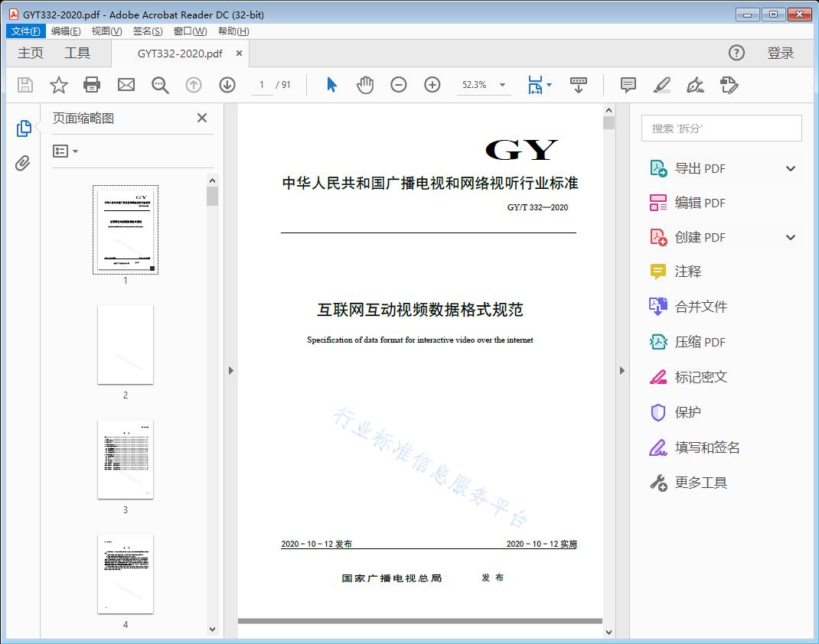Switch to the 工具 tab
This screenshot has height=644, width=819.
77,53
